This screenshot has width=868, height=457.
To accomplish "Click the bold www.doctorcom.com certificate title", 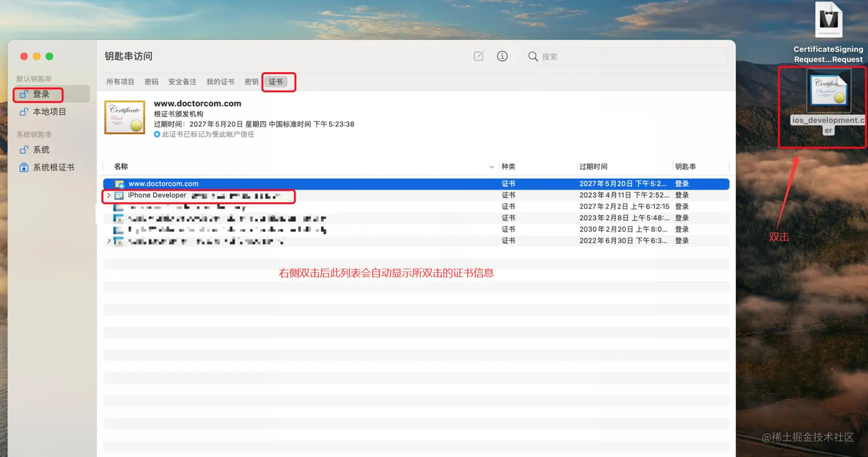I will pos(197,103).
